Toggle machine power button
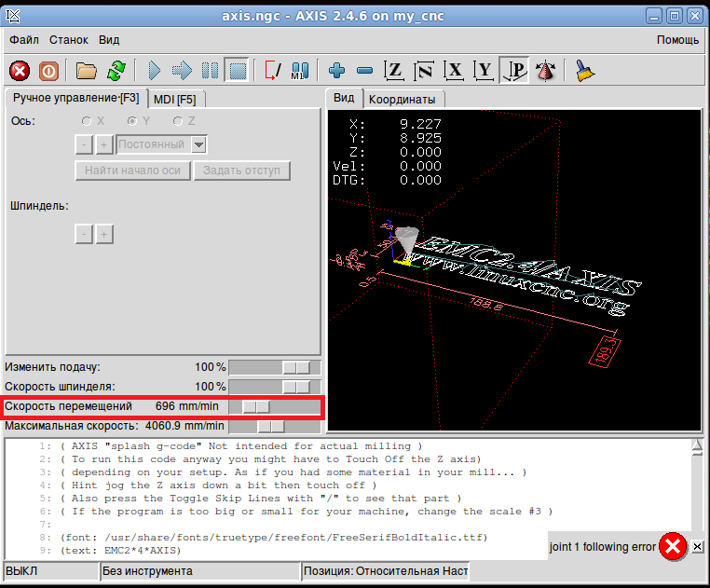 coord(48,71)
